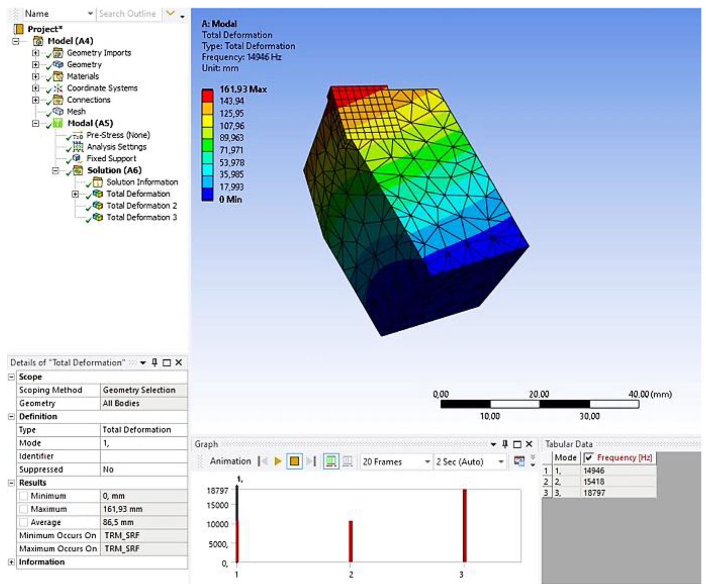Pin the Graph panel
The image size is (706, 588).
505,444
